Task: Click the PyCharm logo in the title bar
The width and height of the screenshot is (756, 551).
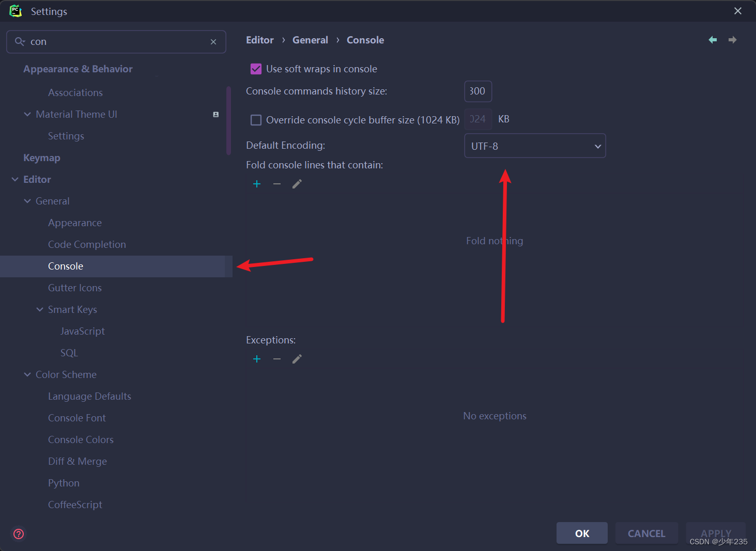Action: click(16, 11)
